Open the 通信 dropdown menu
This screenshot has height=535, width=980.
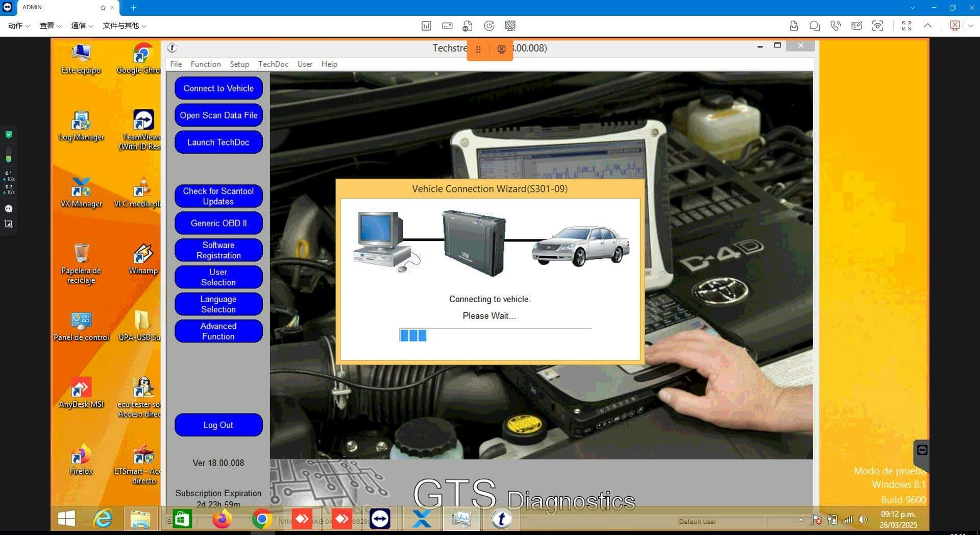pos(82,26)
